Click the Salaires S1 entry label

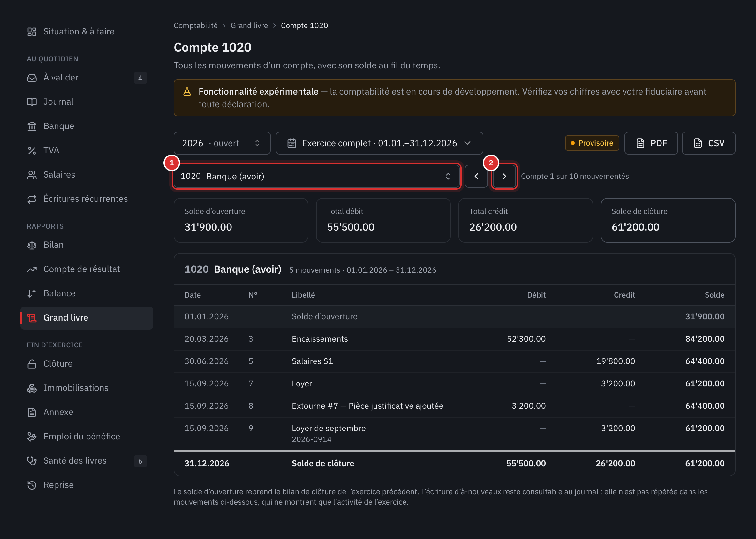click(312, 361)
